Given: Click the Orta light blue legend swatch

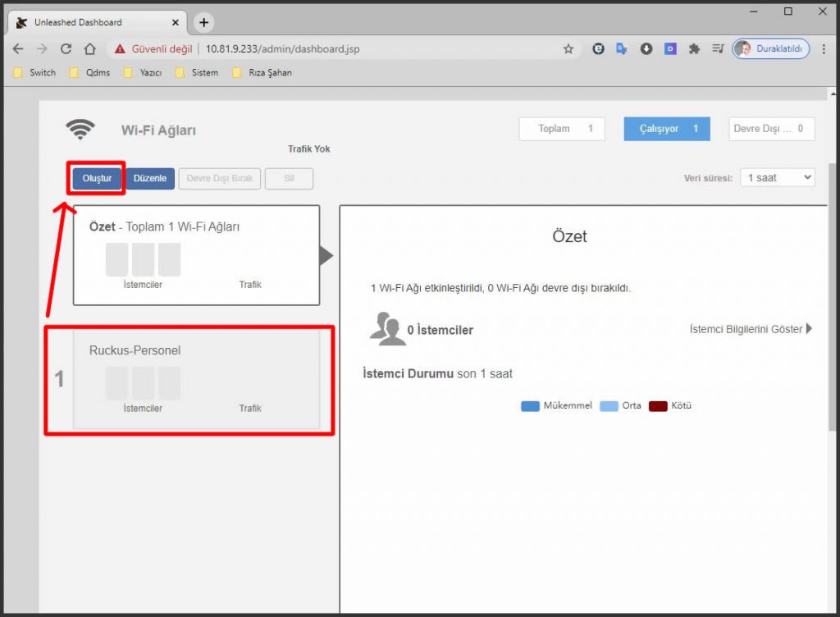Looking at the screenshot, I should point(609,406).
